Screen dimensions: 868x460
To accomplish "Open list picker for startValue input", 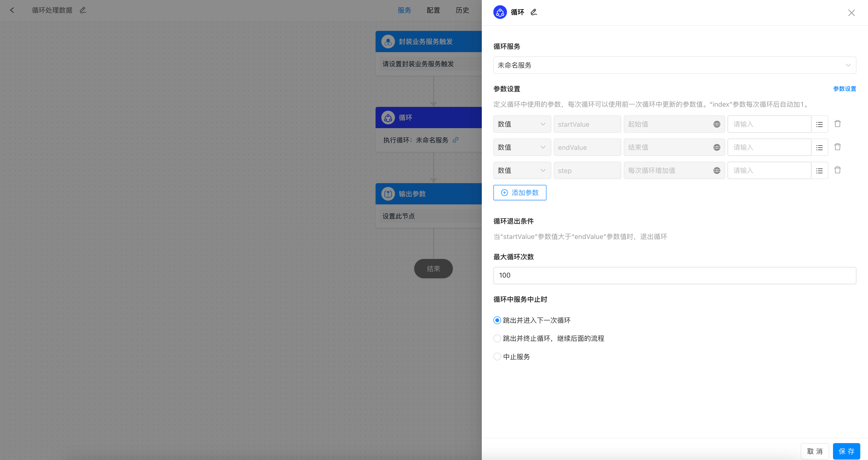I will coord(819,124).
